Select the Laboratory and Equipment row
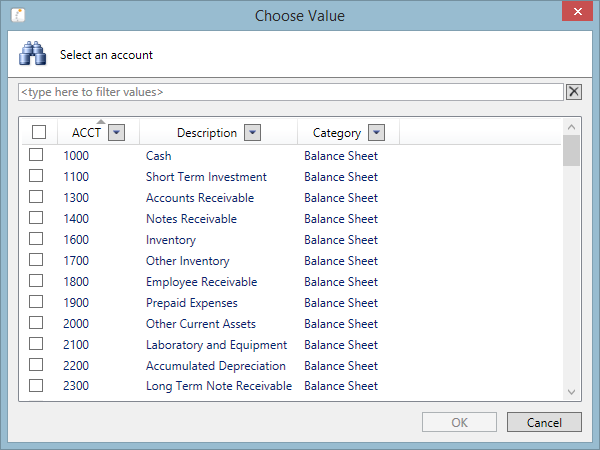Screen dimensions: 600x450 215,344
